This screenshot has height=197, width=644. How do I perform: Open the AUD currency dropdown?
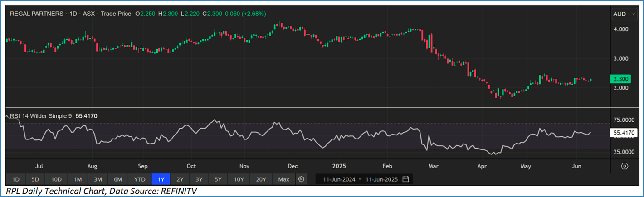624,14
